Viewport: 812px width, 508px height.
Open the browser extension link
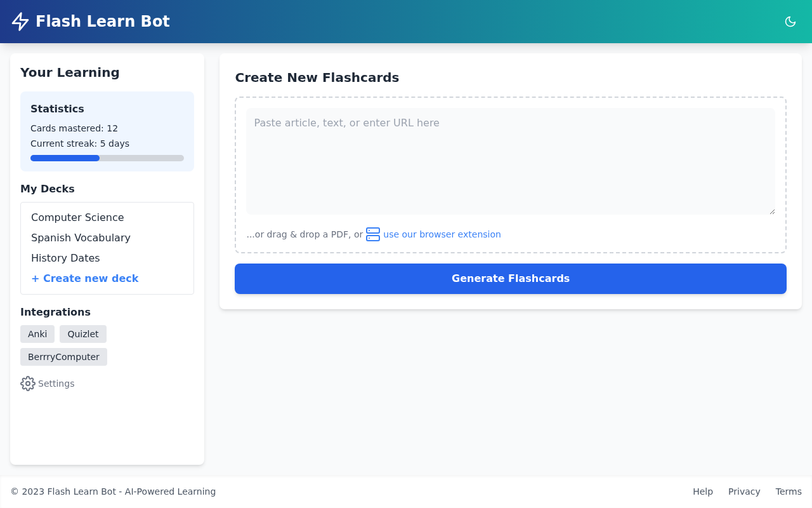[x=442, y=234]
